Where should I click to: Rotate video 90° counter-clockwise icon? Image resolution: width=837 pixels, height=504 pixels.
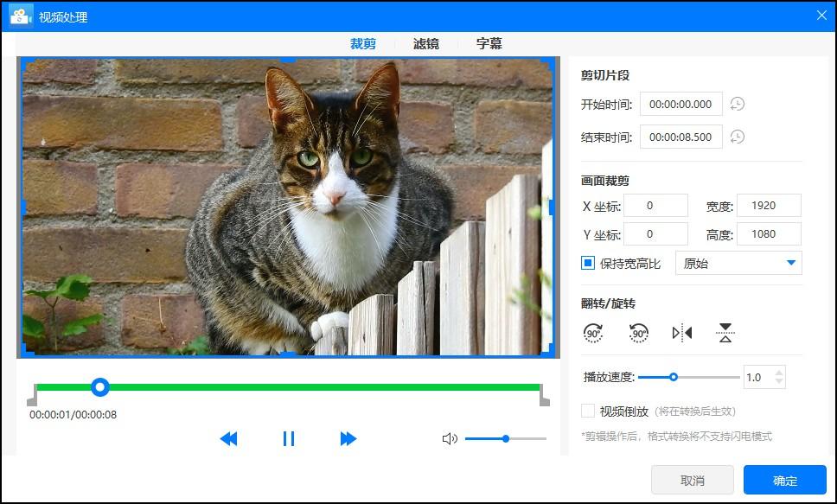pyautogui.click(x=638, y=333)
